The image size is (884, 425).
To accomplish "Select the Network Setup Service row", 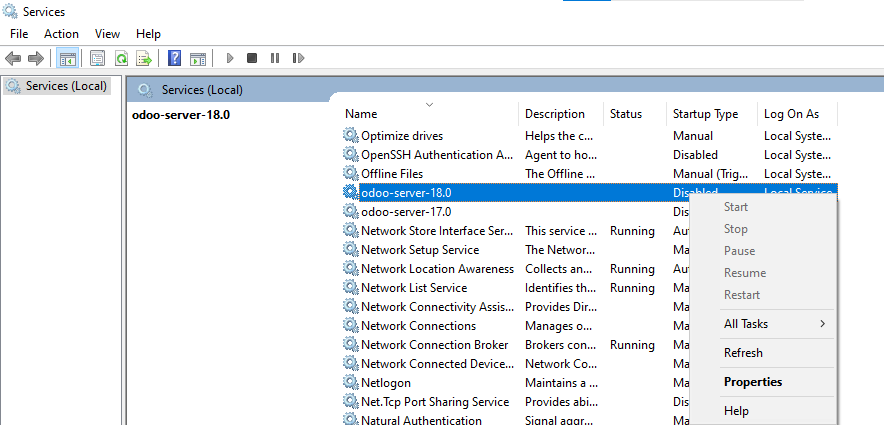I will point(420,250).
